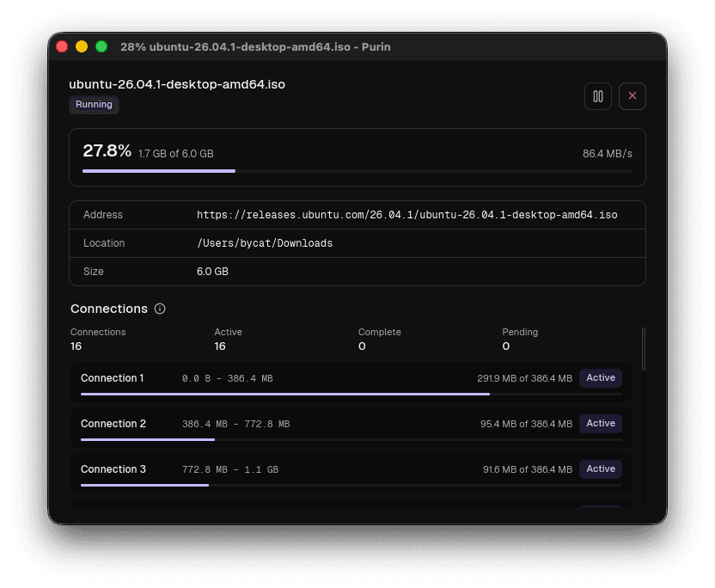Cancel the download with the red X

tap(632, 96)
